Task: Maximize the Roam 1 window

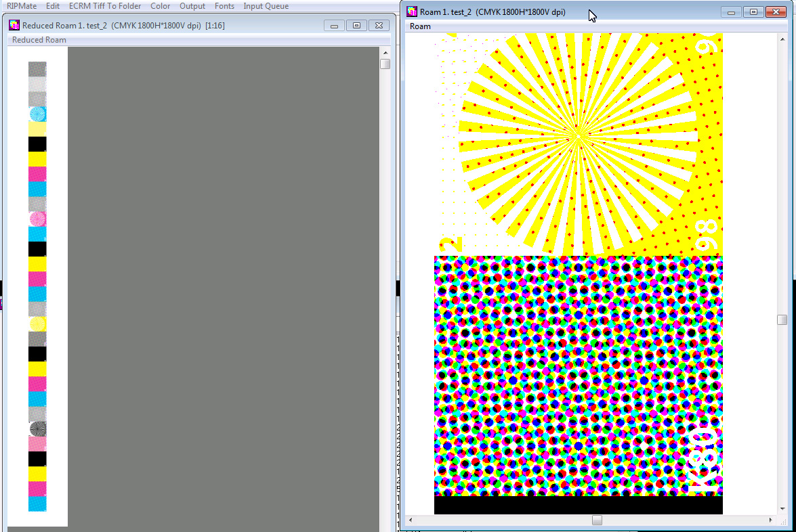Action: pos(753,12)
